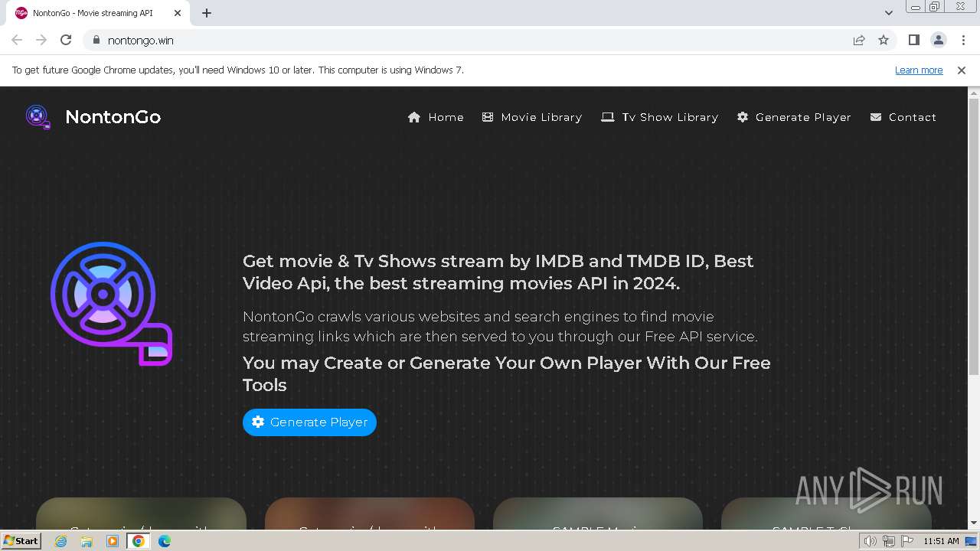Click the blue Generate Player button
This screenshot has height=551, width=980.
tap(309, 422)
